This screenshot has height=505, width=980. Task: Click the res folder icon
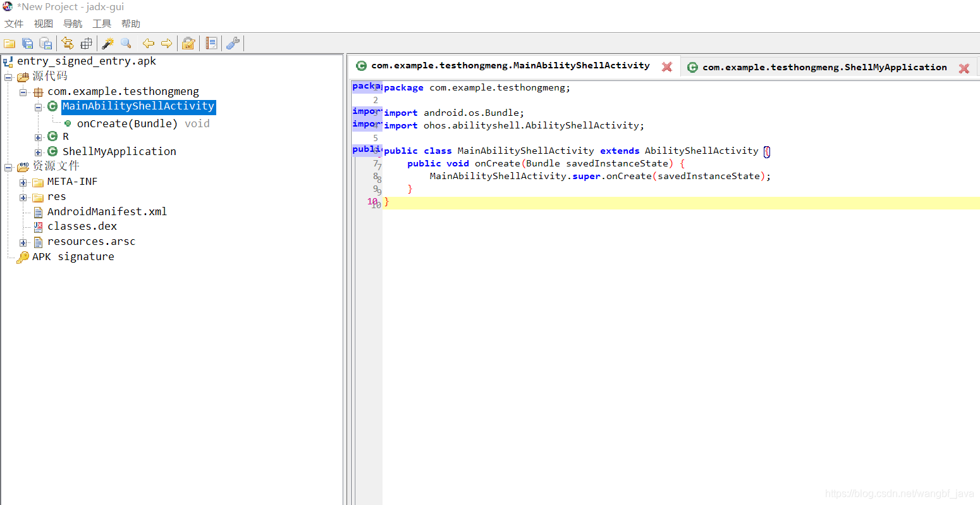[38, 197]
